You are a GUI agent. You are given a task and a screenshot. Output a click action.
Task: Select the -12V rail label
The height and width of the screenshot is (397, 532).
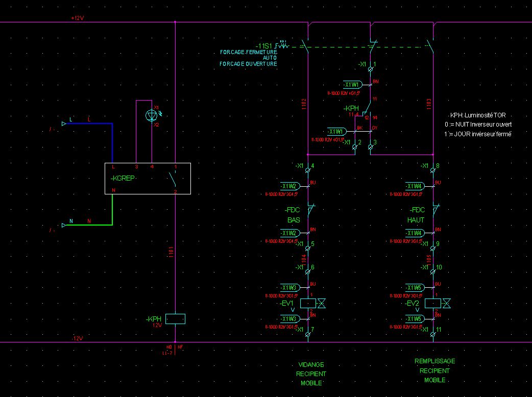tap(77, 338)
